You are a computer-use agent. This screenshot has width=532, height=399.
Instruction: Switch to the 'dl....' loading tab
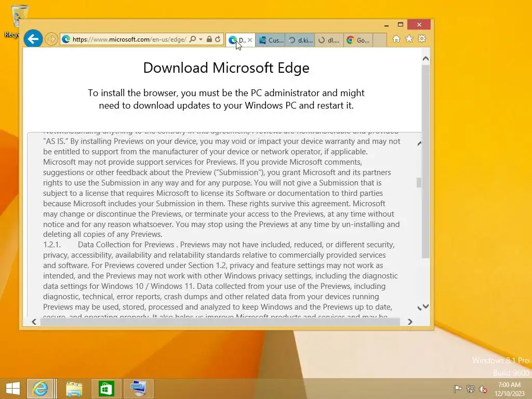click(329, 40)
